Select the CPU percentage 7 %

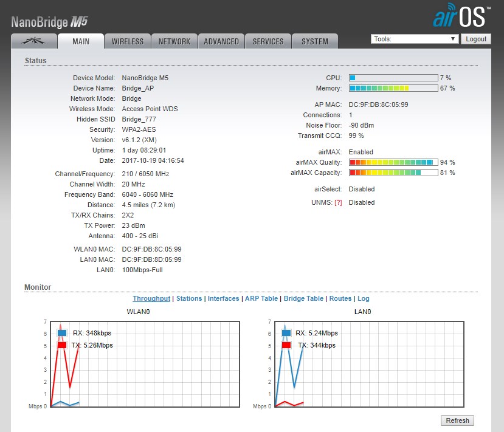[x=446, y=78]
